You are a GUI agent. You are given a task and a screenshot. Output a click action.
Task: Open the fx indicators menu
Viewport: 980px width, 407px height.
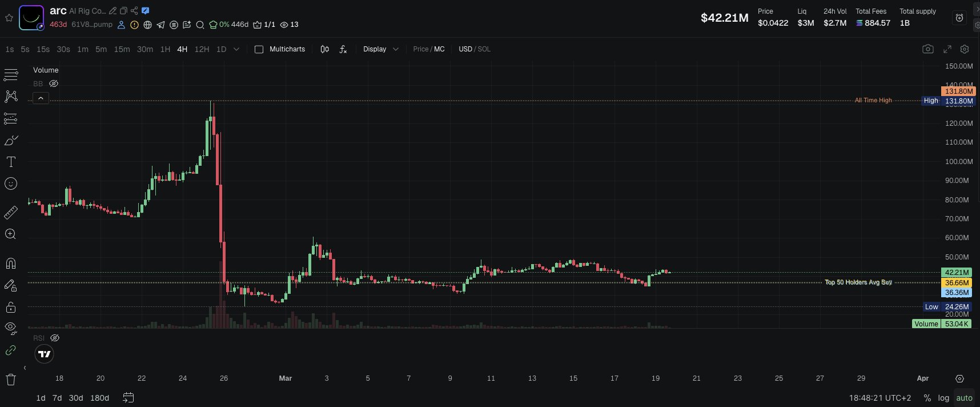point(343,49)
